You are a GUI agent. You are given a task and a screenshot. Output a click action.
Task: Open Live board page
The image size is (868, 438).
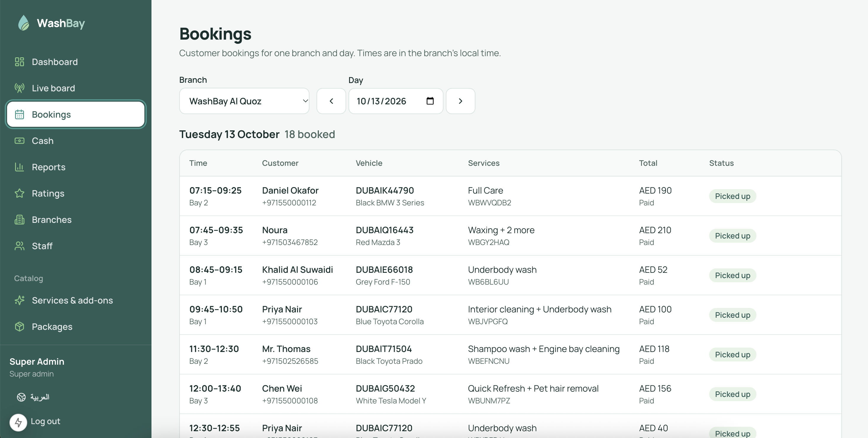click(76, 88)
